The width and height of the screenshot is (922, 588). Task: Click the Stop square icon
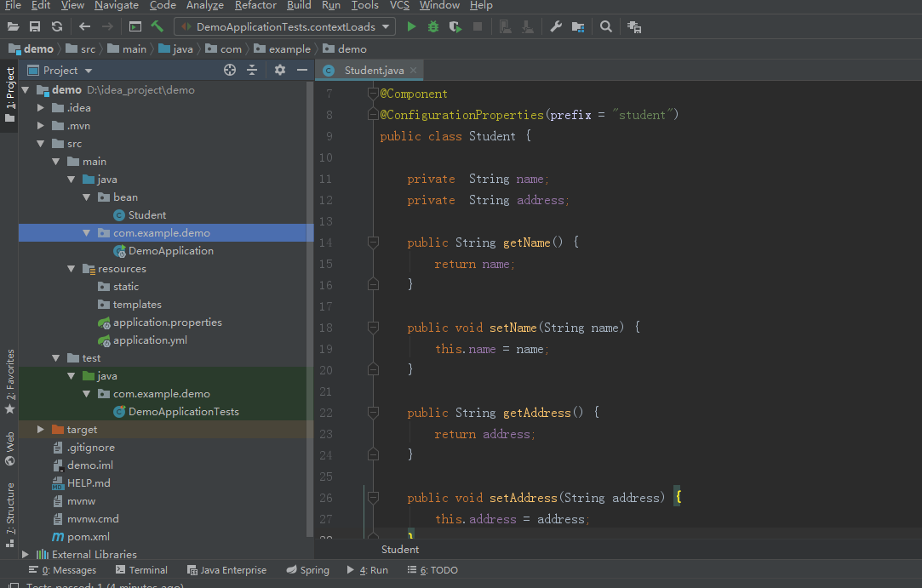(x=478, y=26)
